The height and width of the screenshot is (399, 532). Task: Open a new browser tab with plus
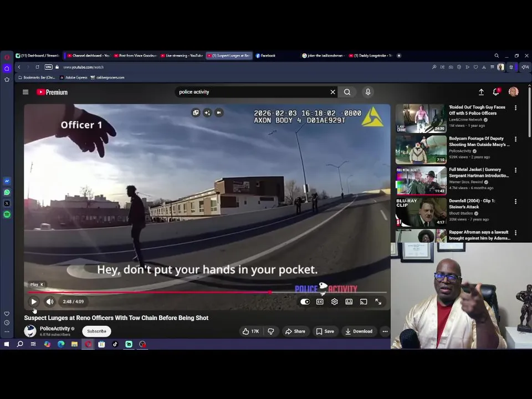[x=399, y=55]
